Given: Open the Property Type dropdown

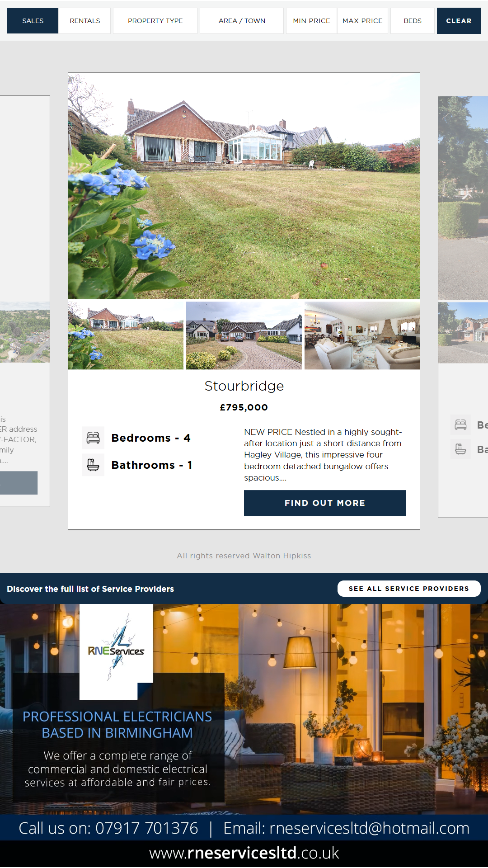Looking at the screenshot, I should [x=155, y=21].
